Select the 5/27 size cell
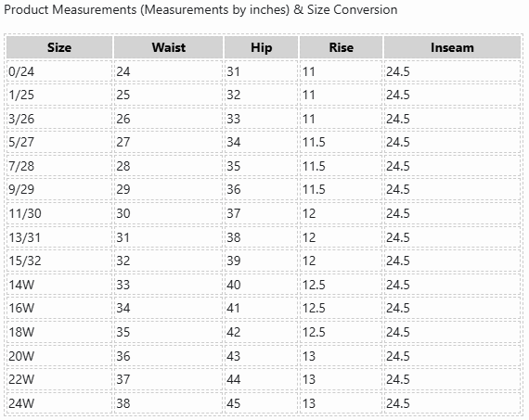This screenshot has width=529, height=420. tap(59, 142)
